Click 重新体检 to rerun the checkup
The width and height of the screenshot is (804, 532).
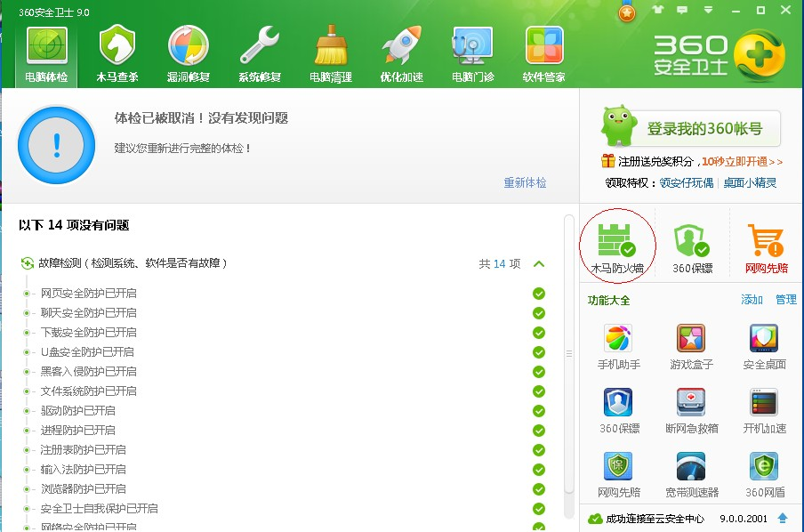[x=525, y=182]
